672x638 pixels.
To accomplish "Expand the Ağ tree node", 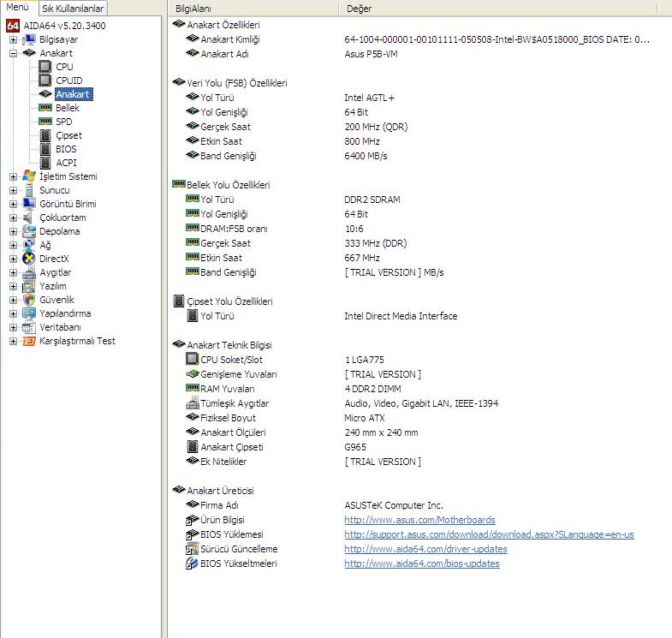I will tap(14, 245).
